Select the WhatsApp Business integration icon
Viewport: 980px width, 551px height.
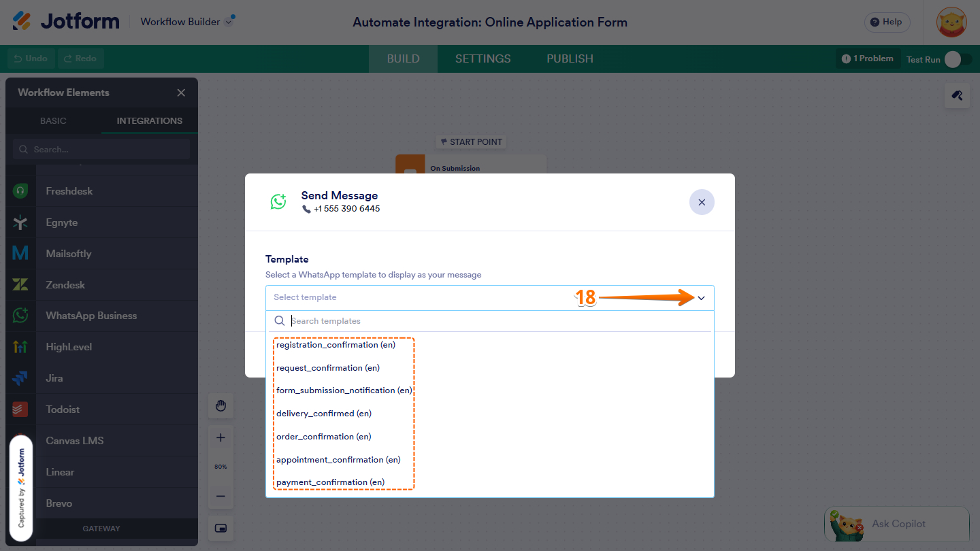(x=20, y=316)
